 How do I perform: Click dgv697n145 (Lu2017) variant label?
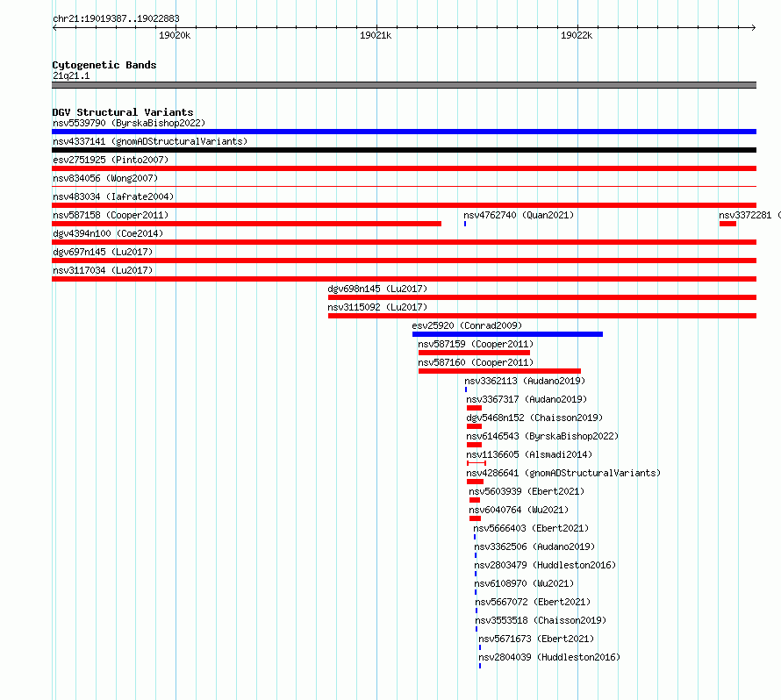(103, 252)
